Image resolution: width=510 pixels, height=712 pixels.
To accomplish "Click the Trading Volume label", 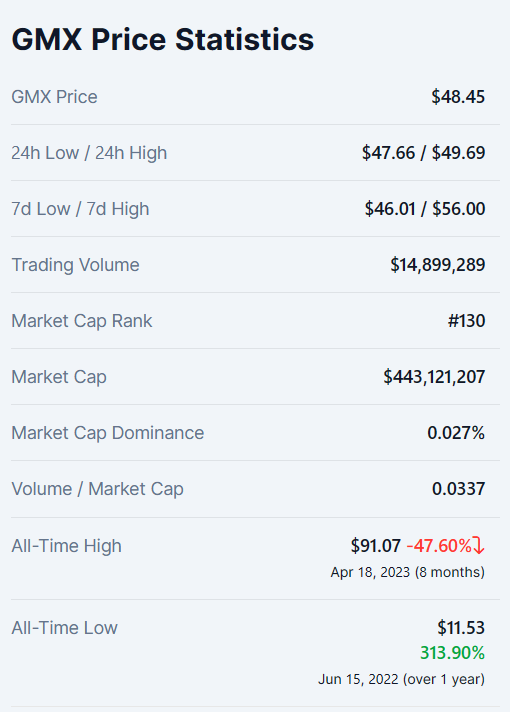I will [x=75, y=265].
